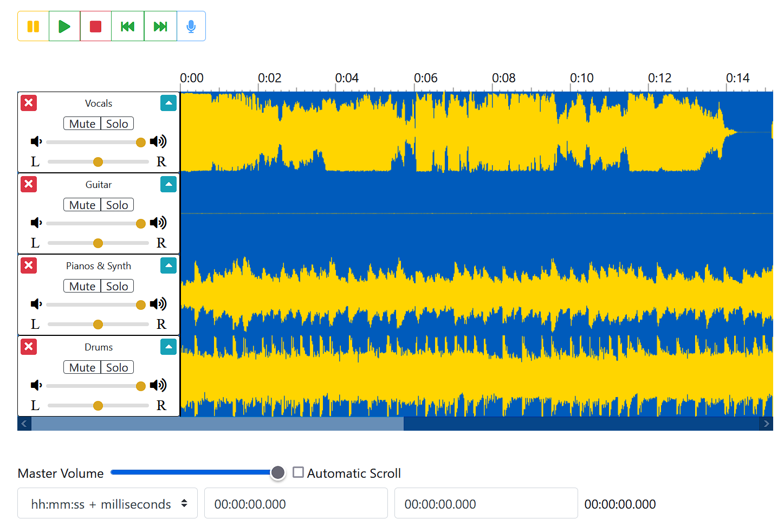Collapse the Guitar track with teal arrow

(169, 184)
